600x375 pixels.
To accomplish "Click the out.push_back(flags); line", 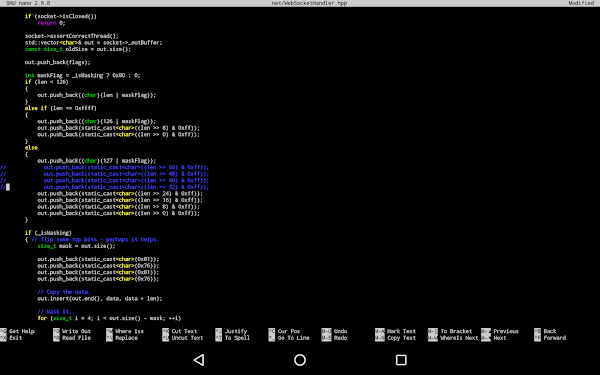I will click(x=57, y=62).
